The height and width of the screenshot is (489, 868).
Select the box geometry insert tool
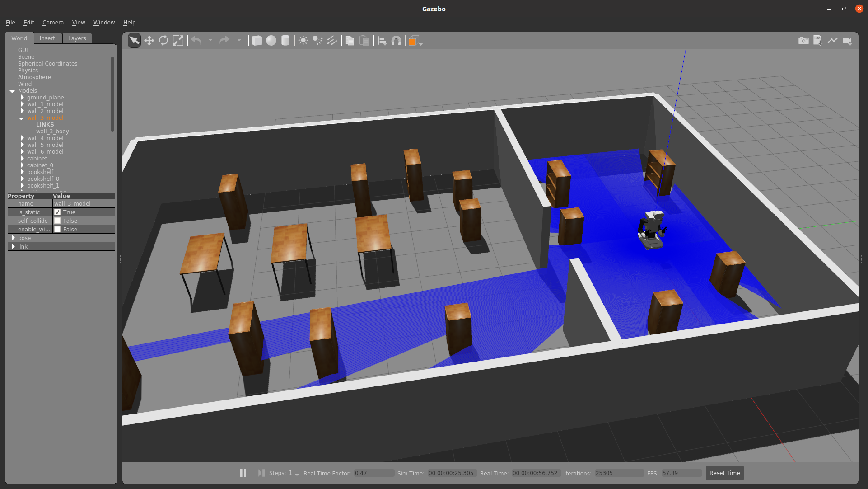tap(257, 41)
